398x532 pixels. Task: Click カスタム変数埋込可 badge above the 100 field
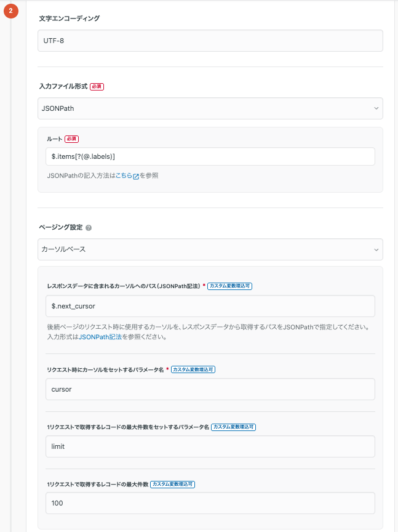click(173, 484)
